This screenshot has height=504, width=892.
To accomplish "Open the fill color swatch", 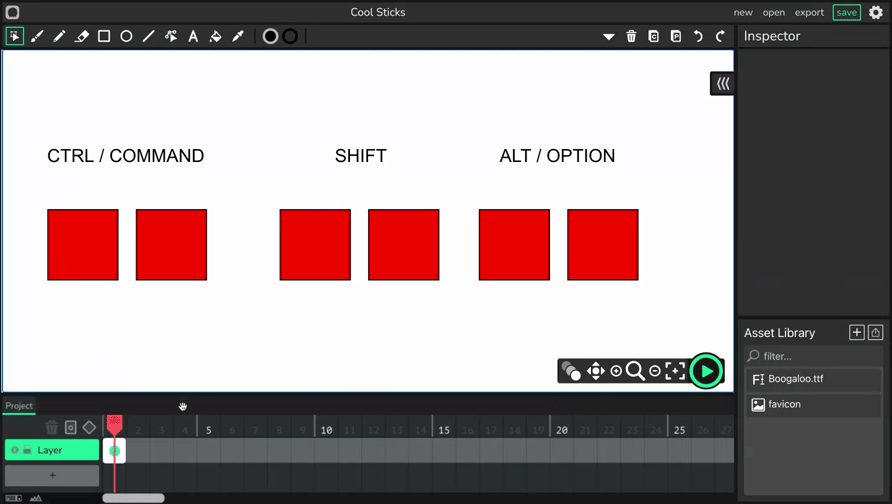I will coord(270,36).
